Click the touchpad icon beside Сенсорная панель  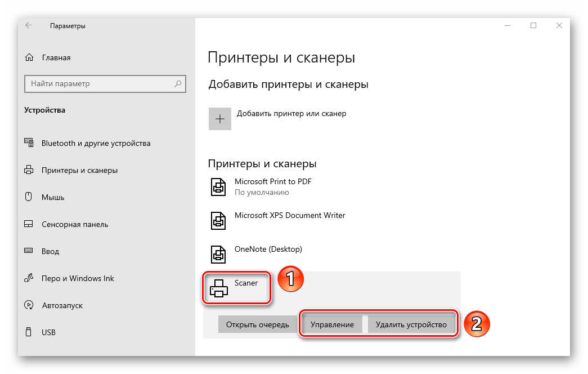tap(29, 224)
